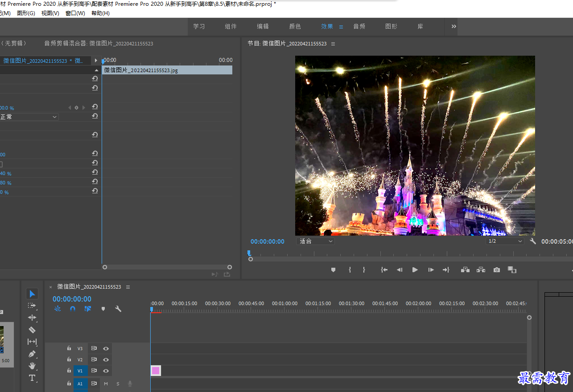The width and height of the screenshot is (573, 392).
Task: Select the Type text tool
Action: 32,378
